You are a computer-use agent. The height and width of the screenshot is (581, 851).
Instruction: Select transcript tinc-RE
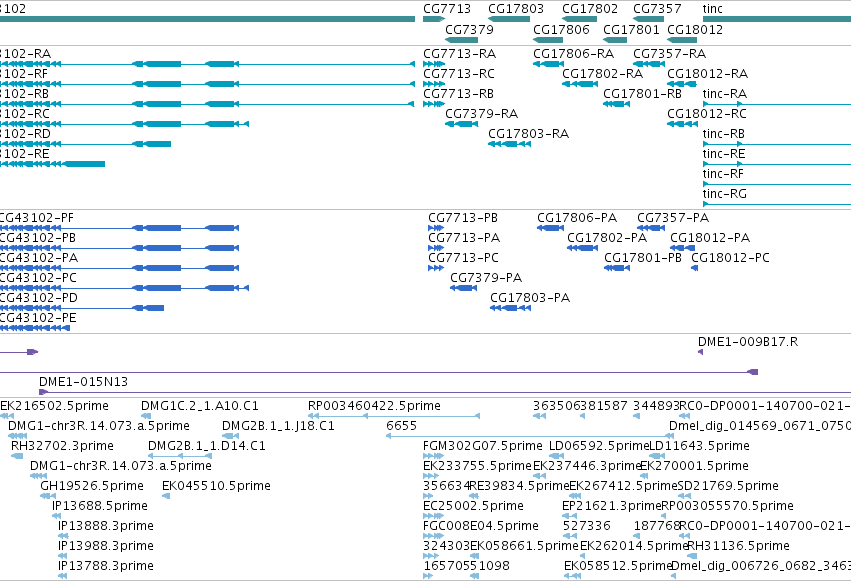pyautogui.click(x=723, y=154)
